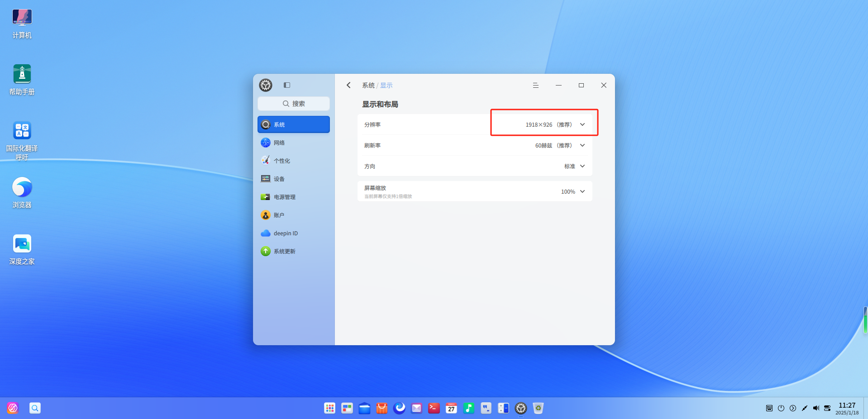Open 电源管理 power management

(294, 197)
